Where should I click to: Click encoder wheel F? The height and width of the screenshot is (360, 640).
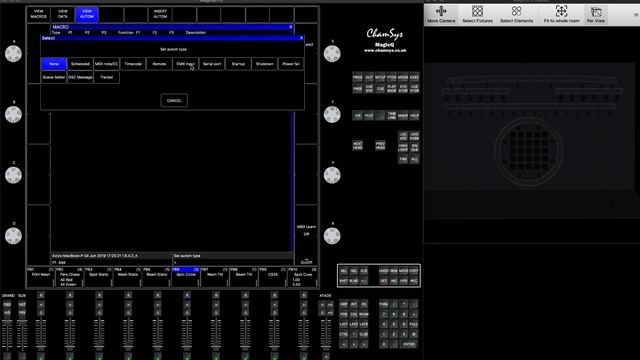pos(332,114)
